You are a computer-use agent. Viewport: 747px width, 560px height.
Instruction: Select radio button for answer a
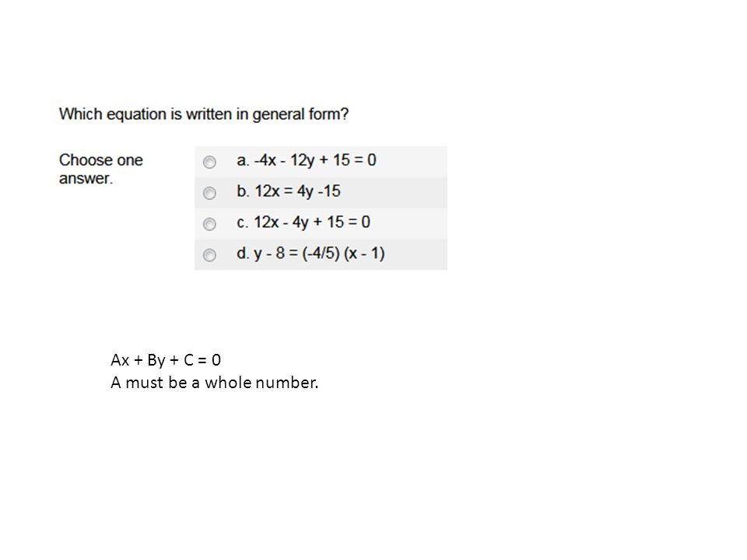tap(209, 163)
